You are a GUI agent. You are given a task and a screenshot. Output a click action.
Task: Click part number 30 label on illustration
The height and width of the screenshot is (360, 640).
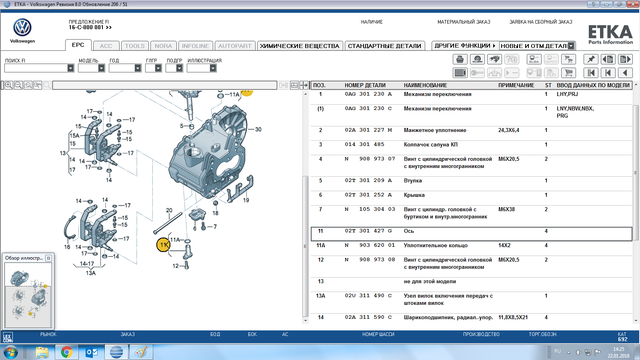[258, 129]
